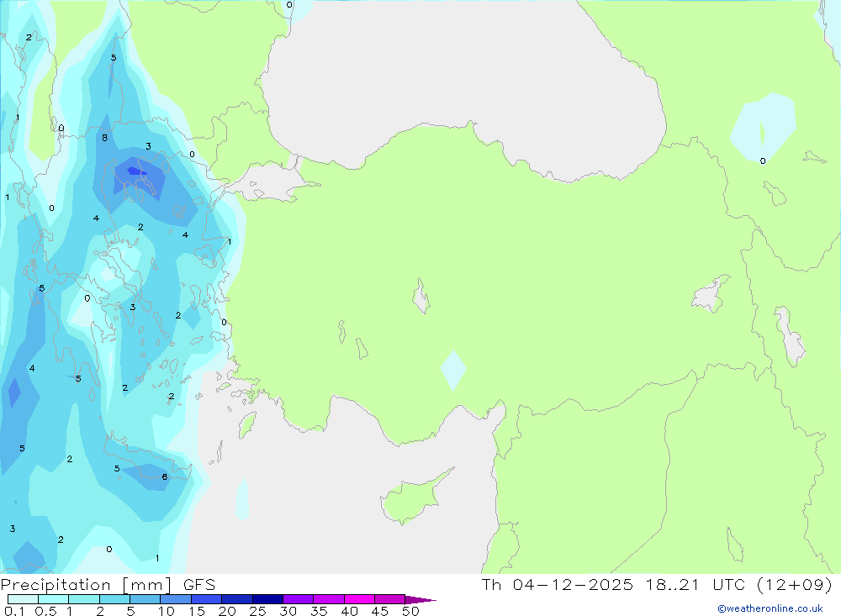Choose the 10–15 mm legend swatch
Image resolution: width=841 pixels, height=616 pixels.
pyautogui.click(x=176, y=599)
